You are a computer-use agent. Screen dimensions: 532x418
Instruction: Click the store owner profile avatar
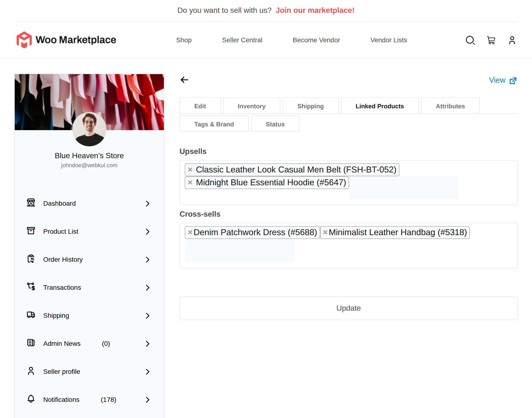click(89, 129)
